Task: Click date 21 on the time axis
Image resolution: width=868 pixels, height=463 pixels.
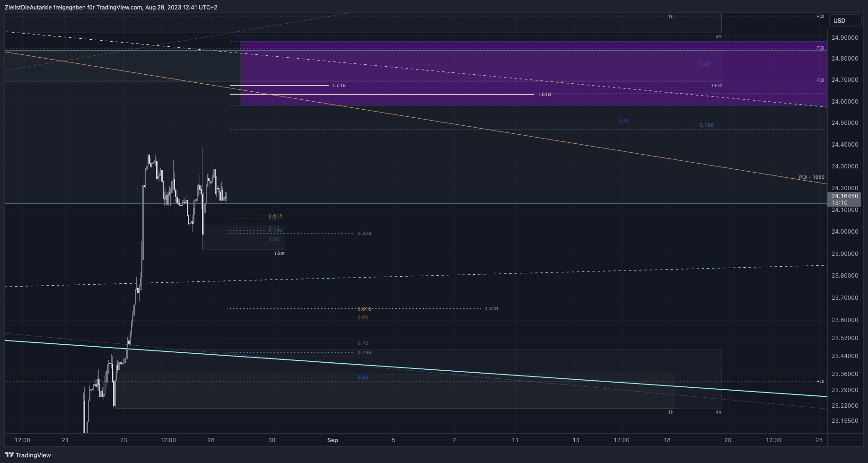Action: coord(65,440)
